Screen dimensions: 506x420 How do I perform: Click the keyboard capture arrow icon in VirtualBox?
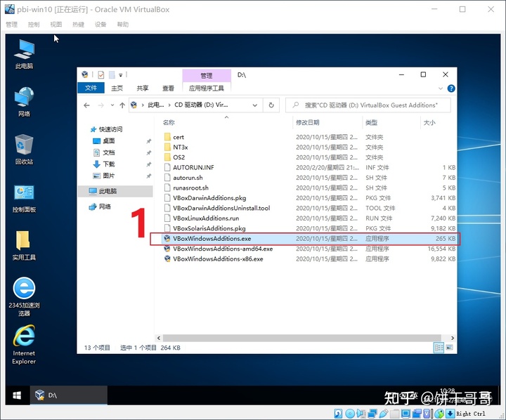[x=450, y=413]
